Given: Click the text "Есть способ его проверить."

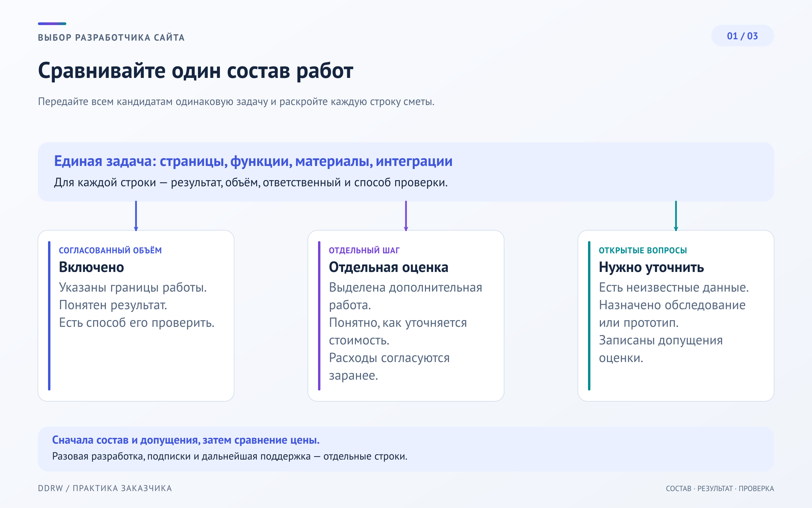Looking at the screenshot, I should click(x=137, y=323).
